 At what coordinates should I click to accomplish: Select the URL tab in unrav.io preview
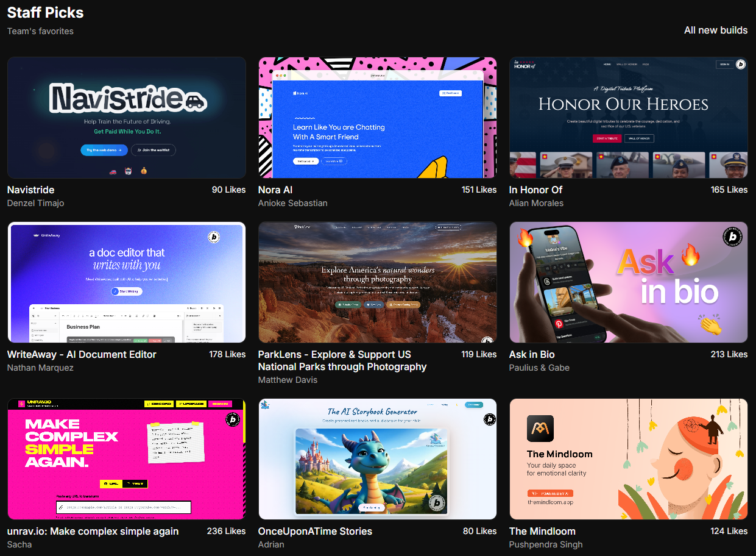click(111, 484)
